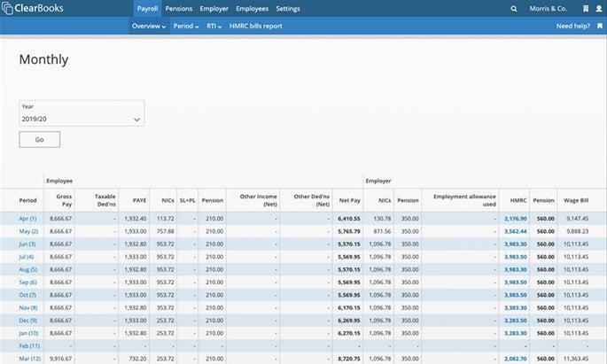The width and height of the screenshot is (607, 364).
Task: Click the bookmark icon next to Need help?
Action: coord(600,27)
